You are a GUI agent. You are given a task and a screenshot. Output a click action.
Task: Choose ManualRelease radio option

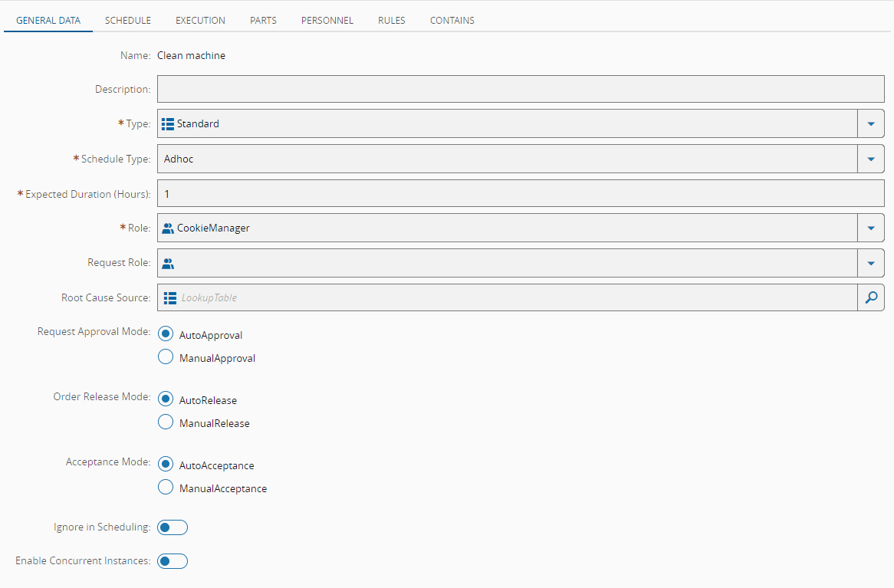coord(166,422)
